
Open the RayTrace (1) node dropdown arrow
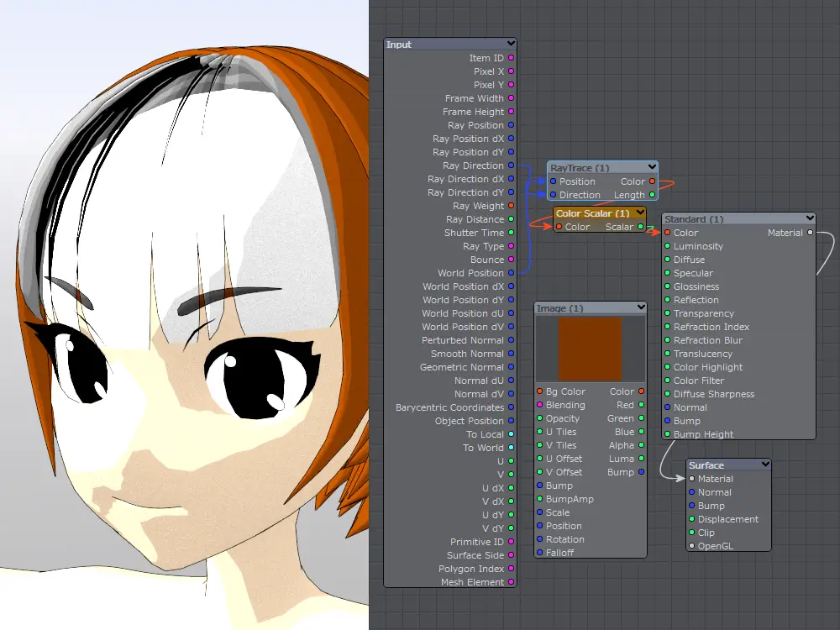point(652,168)
